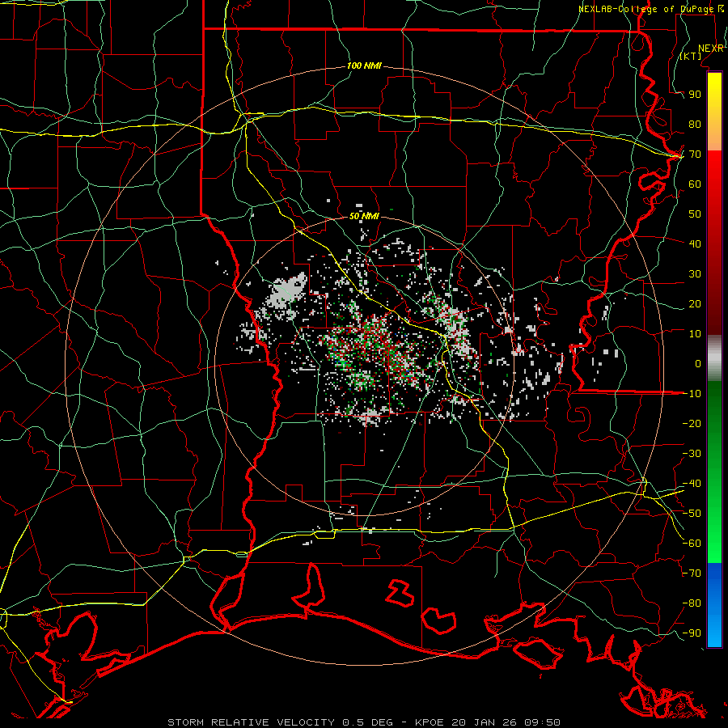Click the 20 value on velocity scale
Viewport: 728px width, 728px height.
click(695, 303)
